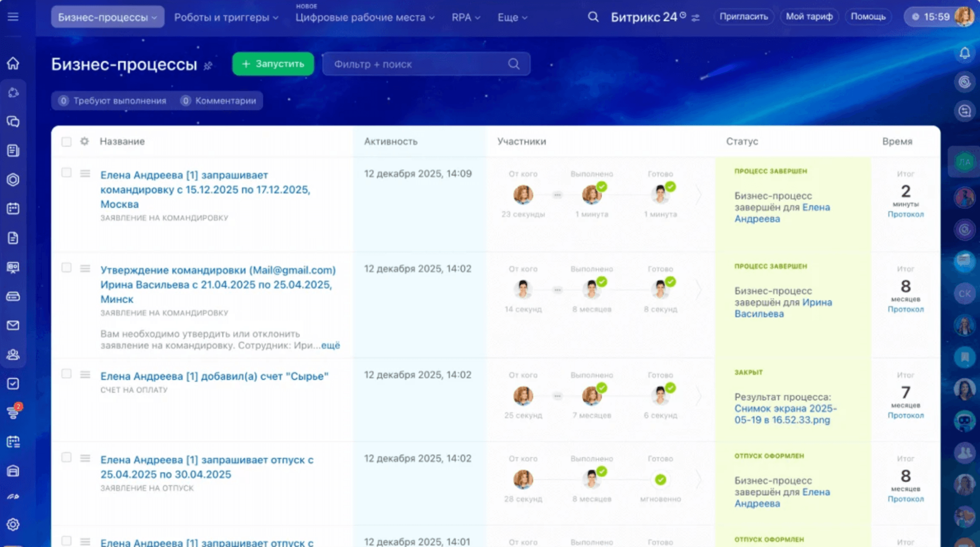Open the notifications bell icon
This screenshot has width=980, height=547.
pos(964,53)
